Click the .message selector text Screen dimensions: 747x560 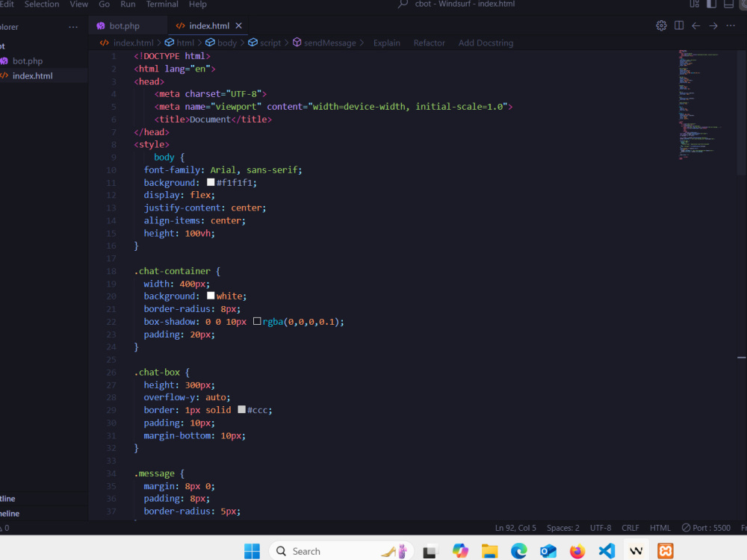coord(154,473)
